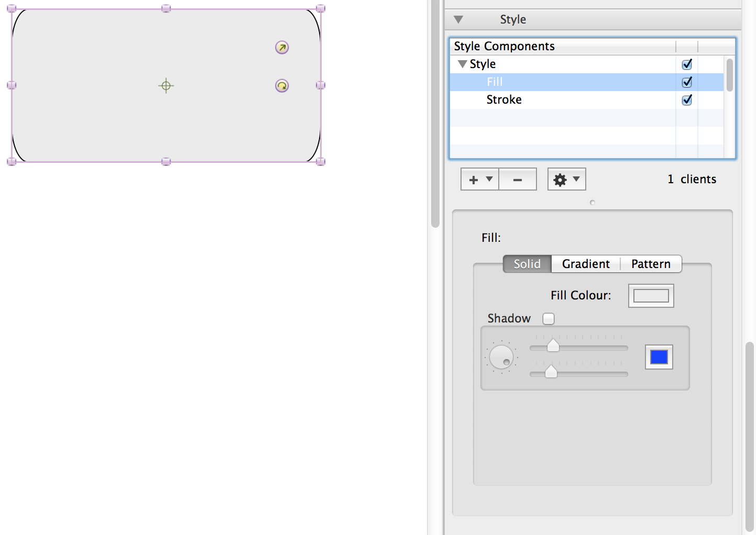Viewport: 756px width, 535px height.
Task: Click the left-middle selection handle of shape
Action: (x=12, y=85)
